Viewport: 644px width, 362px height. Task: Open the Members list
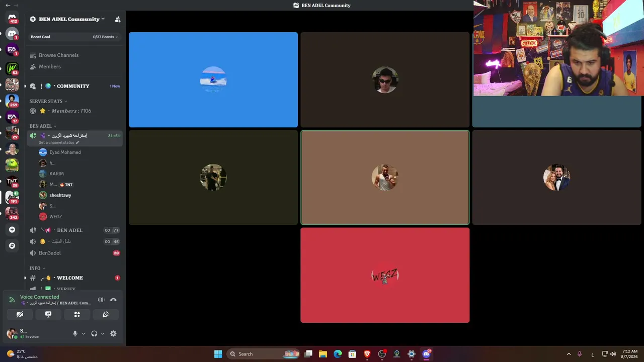[74, 67]
